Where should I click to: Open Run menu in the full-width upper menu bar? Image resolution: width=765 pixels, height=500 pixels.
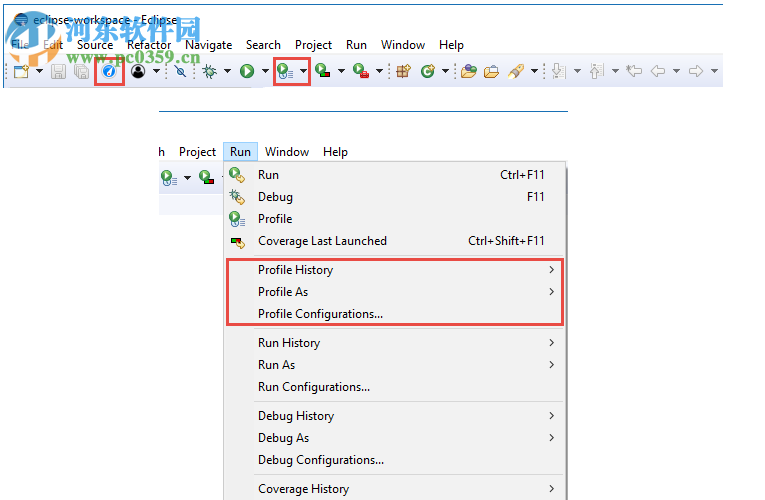[x=357, y=45]
